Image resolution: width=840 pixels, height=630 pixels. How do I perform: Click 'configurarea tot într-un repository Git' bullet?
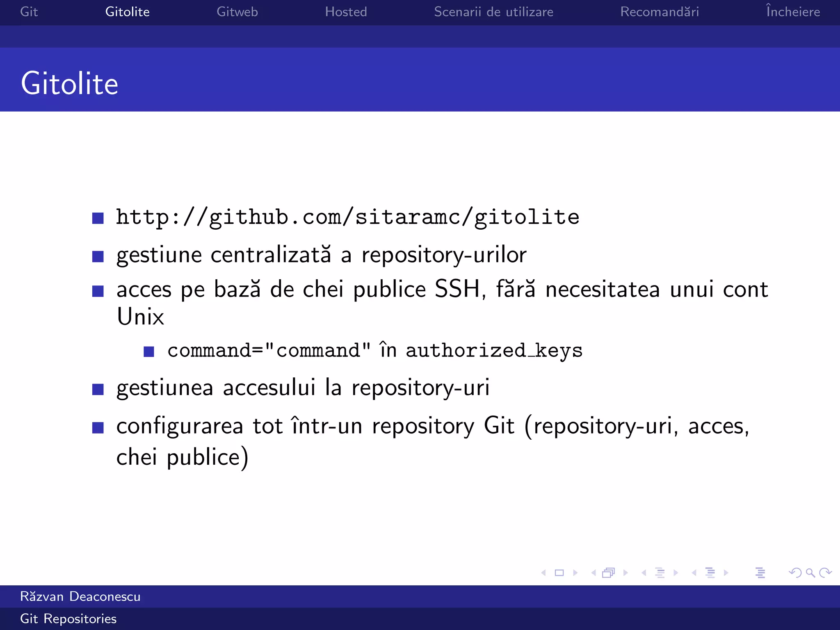pos(433,426)
